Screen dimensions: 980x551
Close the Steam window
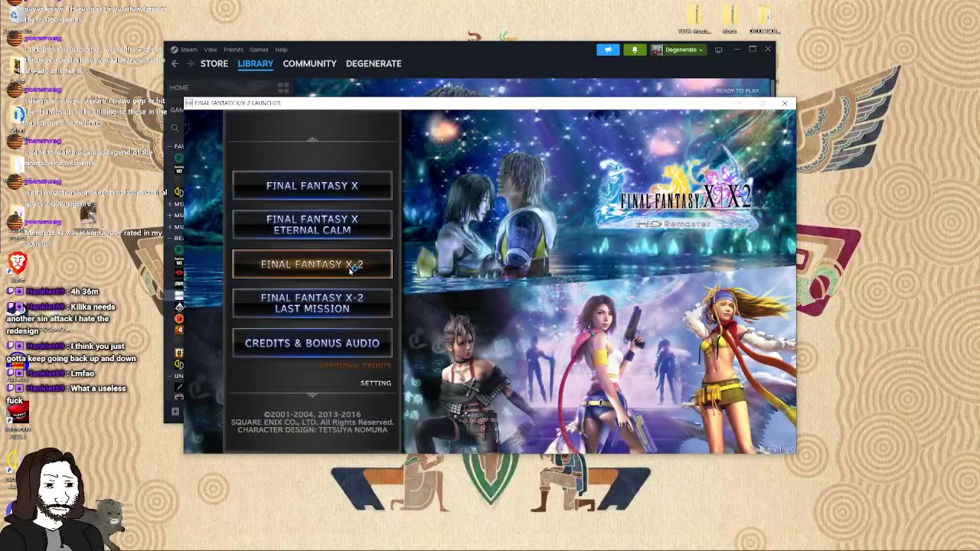(x=768, y=50)
